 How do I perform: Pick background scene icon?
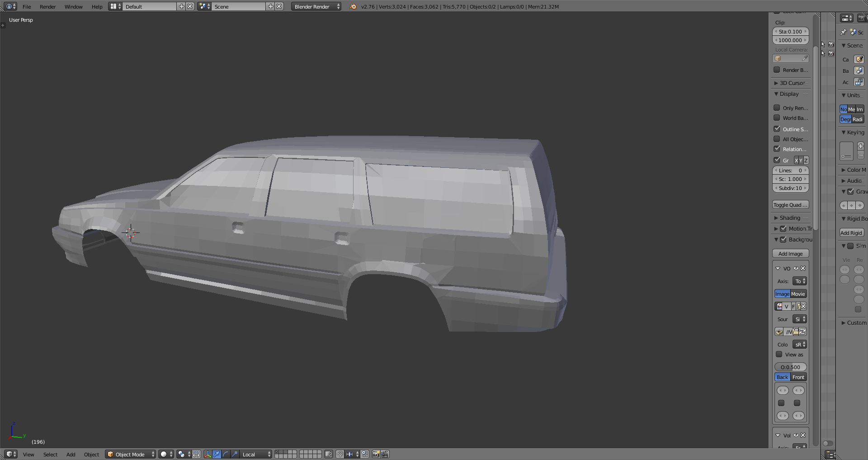click(859, 71)
